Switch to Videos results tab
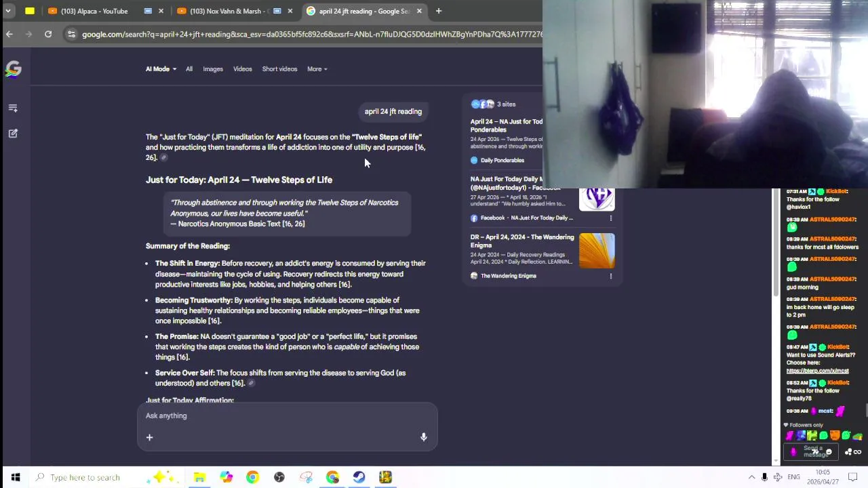This screenshot has height=488, width=868. 242,69
